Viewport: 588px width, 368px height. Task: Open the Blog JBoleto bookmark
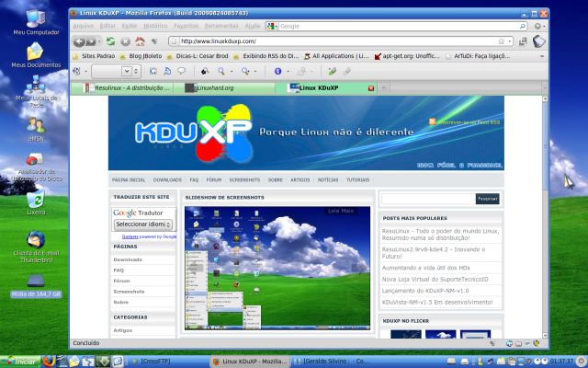point(141,56)
